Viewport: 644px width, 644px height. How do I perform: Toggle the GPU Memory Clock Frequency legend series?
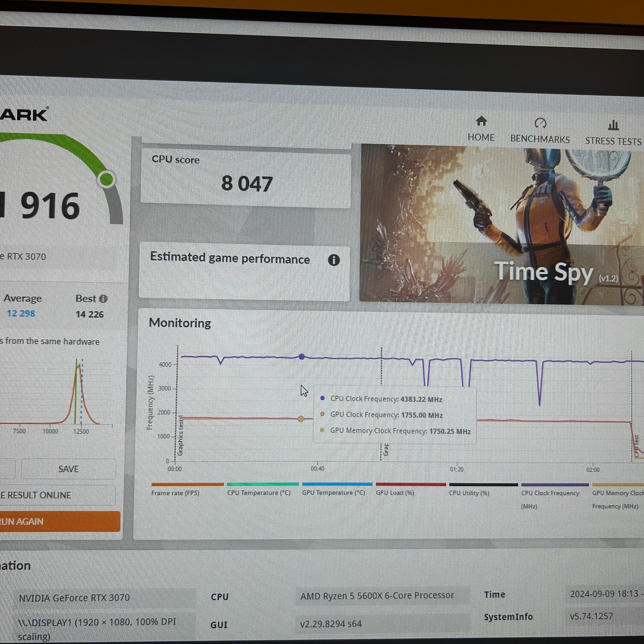point(618,496)
